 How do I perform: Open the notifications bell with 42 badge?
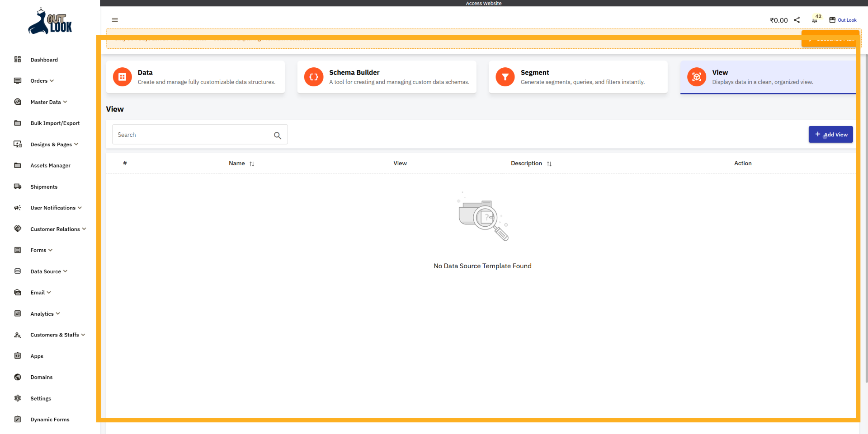point(816,20)
